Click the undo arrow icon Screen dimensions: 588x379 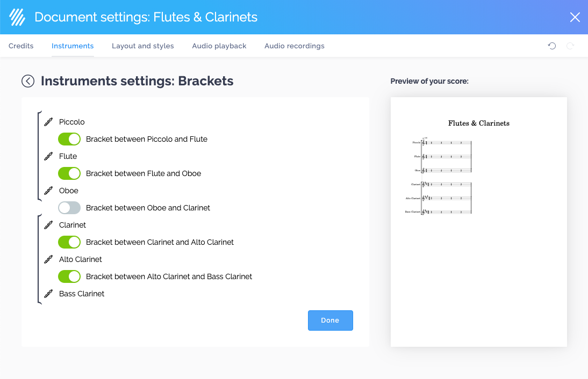[552, 46]
